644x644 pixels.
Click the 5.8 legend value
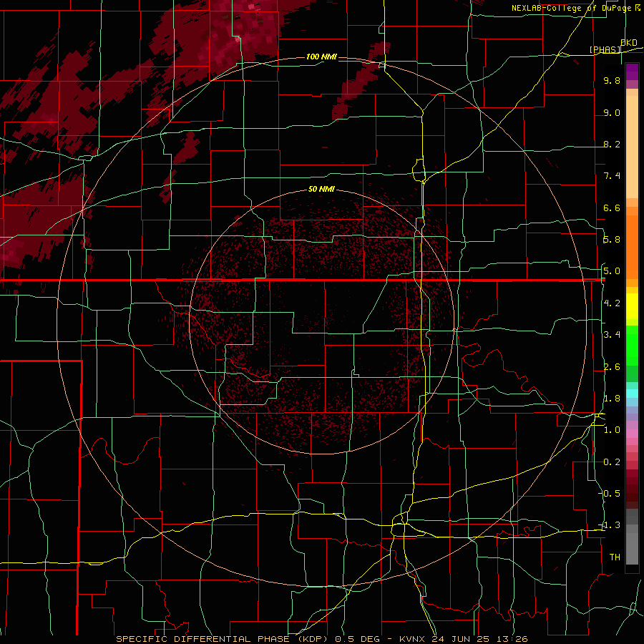(x=612, y=240)
